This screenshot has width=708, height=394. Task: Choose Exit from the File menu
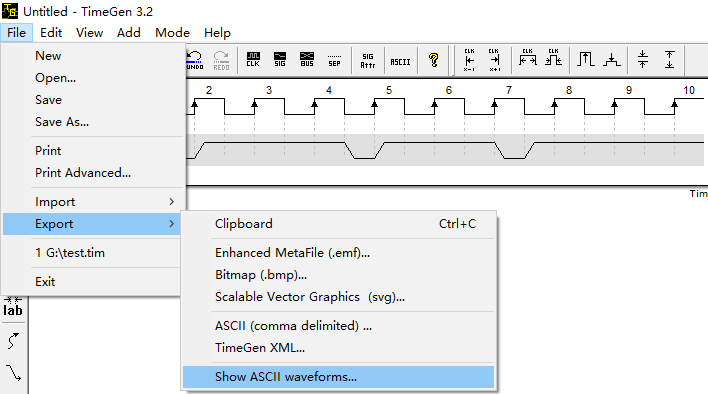[x=93, y=282]
